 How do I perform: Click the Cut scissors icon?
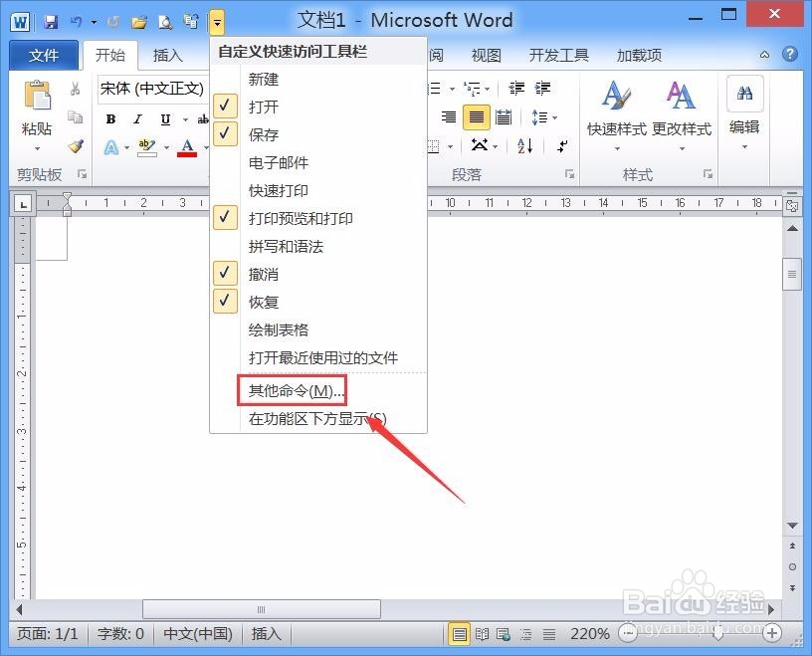click(75, 90)
